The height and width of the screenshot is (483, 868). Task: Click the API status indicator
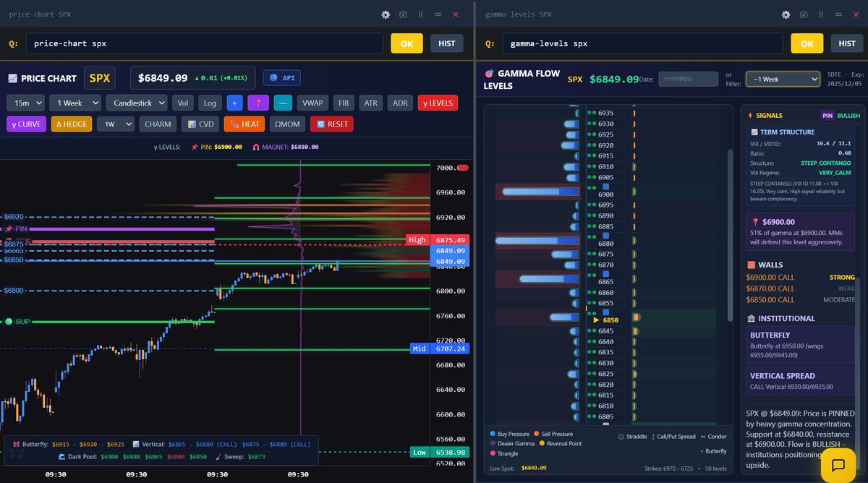pos(281,78)
